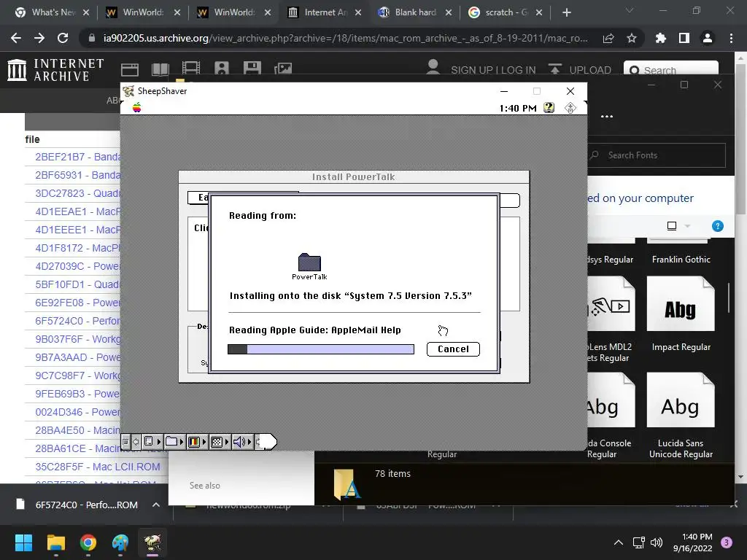Switch to the second WinWorld tab
The width and height of the screenshot is (747, 560).
(x=233, y=12)
